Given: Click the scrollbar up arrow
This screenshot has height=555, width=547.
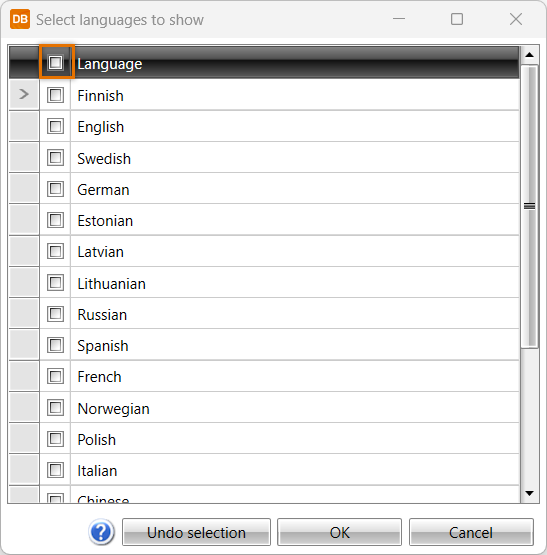Looking at the screenshot, I should tap(530, 55).
